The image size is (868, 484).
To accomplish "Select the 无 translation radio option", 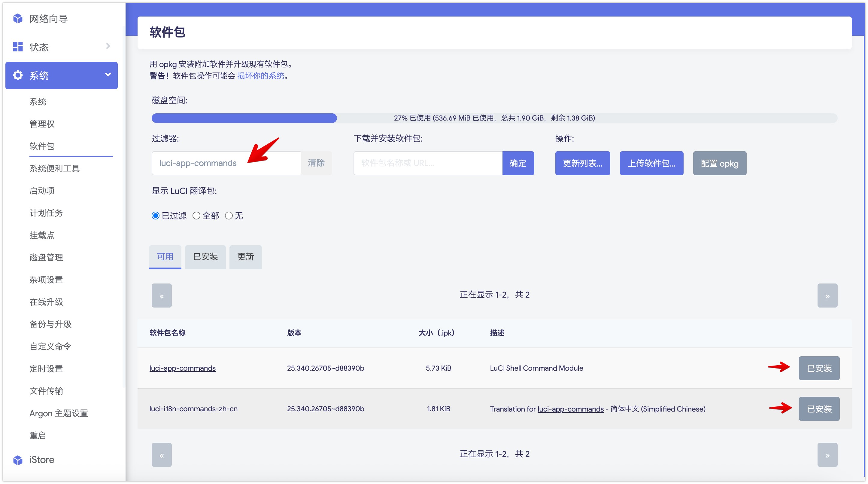I will [x=229, y=216].
